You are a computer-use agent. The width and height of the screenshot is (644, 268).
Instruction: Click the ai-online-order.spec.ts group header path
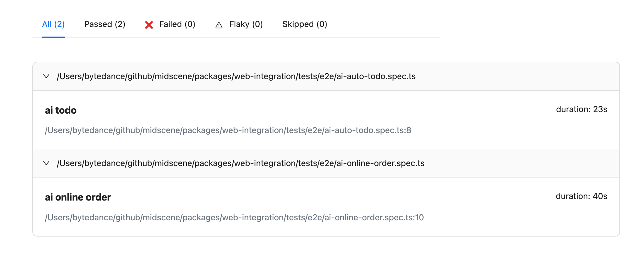tap(240, 163)
